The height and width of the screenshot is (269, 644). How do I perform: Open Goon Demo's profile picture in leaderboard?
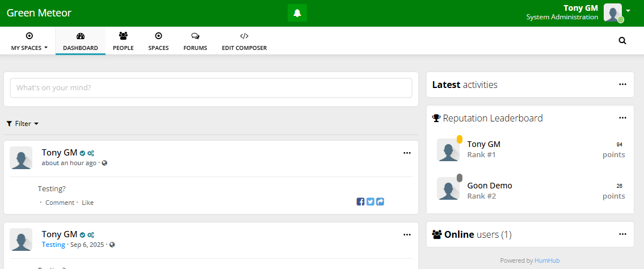point(448,189)
